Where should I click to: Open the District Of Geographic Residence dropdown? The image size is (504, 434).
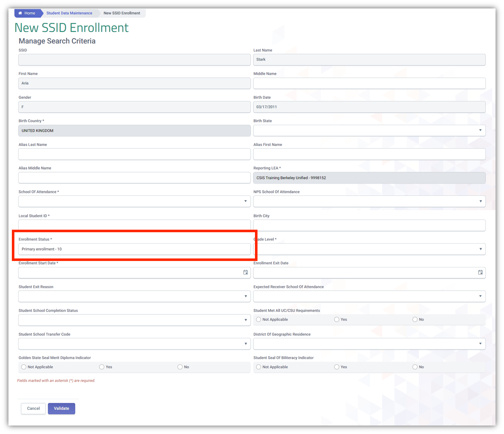pyautogui.click(x=480, y=343)
